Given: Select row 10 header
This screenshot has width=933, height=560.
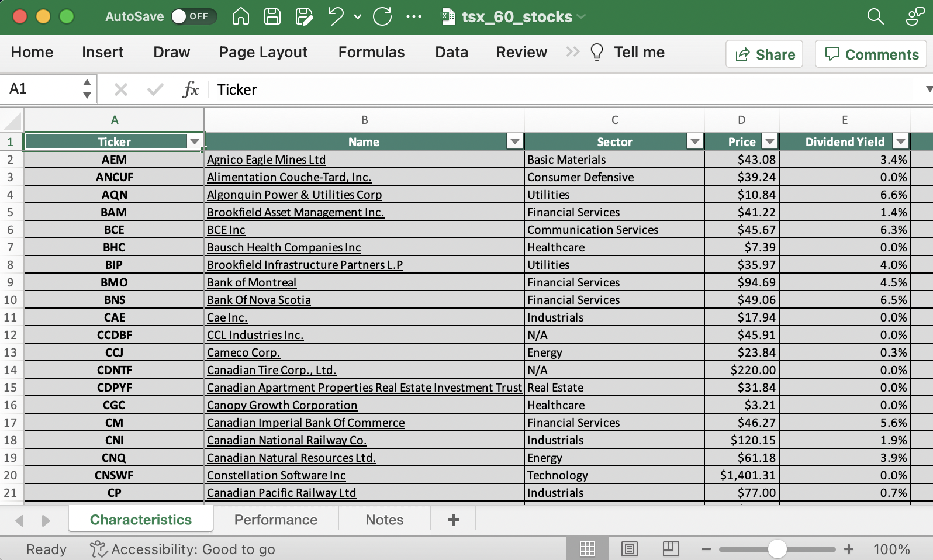Looking at the screenshot, I should 11,300.
